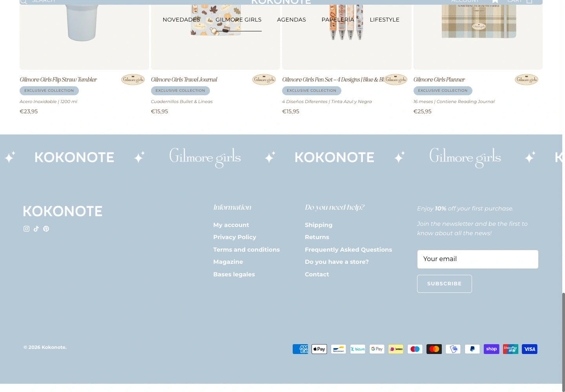The width and height of the screenshot is (565, 392).
Task: Click Gilmore Girls badge beside Planner title
Action: [x=527, y=80]
